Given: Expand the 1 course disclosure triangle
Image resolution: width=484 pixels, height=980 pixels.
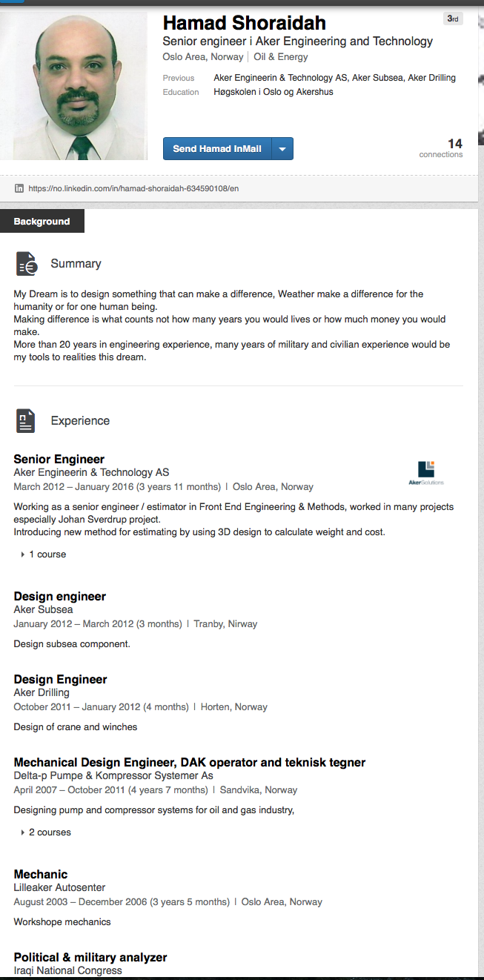Looking at the screenshot, I should click(23, 554).
